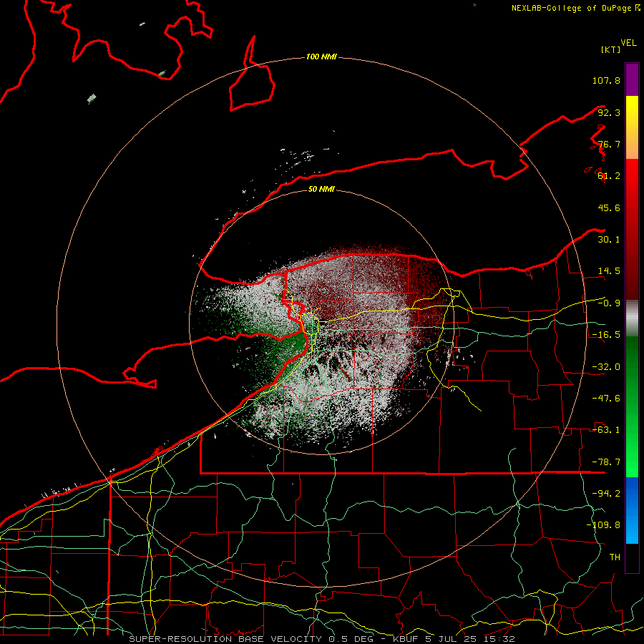Select the 76.7 velocity scale label

609,144
